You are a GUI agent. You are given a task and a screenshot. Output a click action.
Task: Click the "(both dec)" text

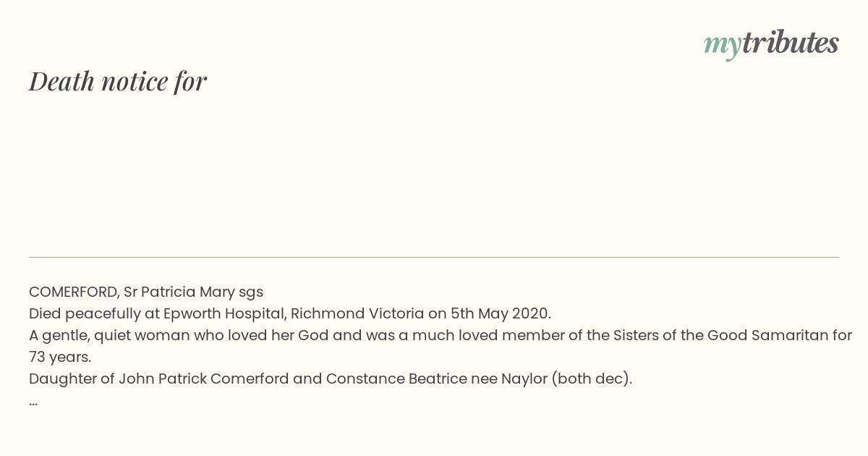tap(592, 379)
